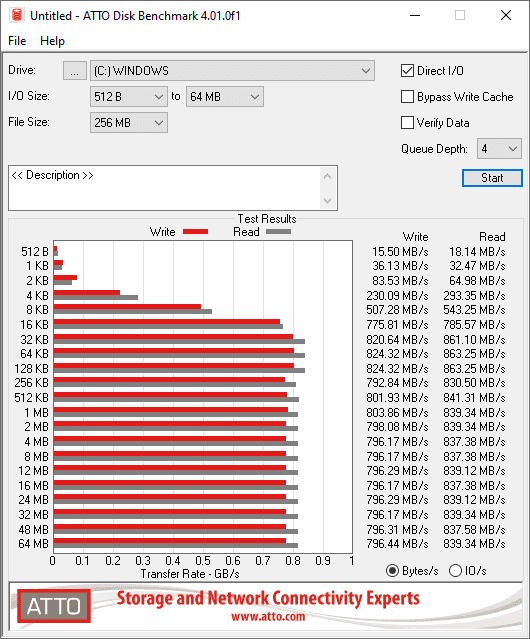Image resolution: width=530 pixels, height=639 pixels.
Task: Click the 128 KB chart row label
Action: (31, 368)
